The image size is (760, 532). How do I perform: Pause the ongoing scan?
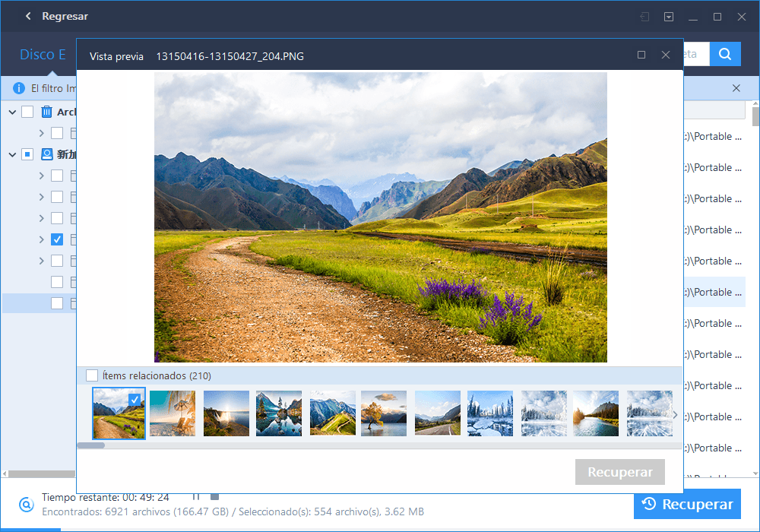tap(195, 497)
